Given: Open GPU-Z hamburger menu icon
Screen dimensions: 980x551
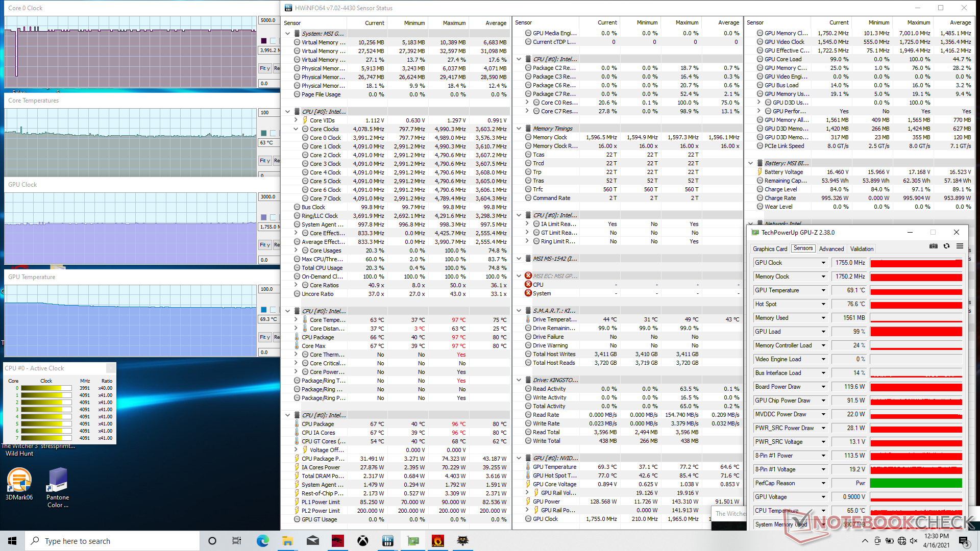Looking at the screenshot, I should tap(960, 246).
